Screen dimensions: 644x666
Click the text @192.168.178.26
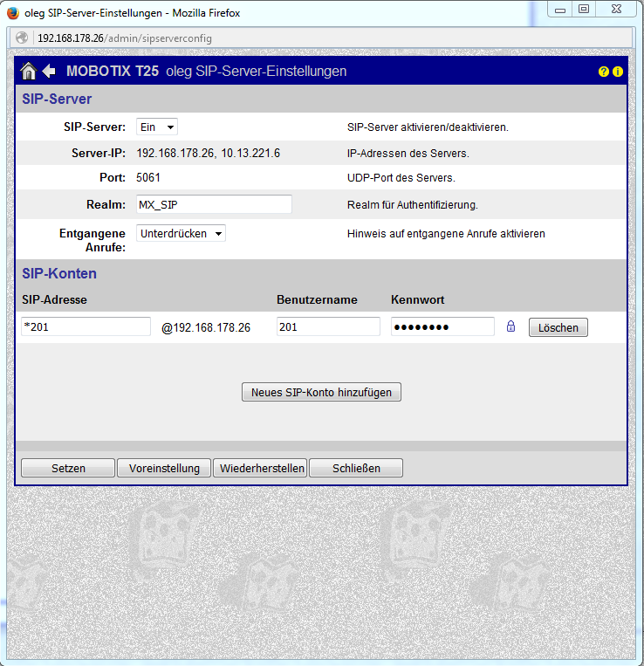[205, 327]
